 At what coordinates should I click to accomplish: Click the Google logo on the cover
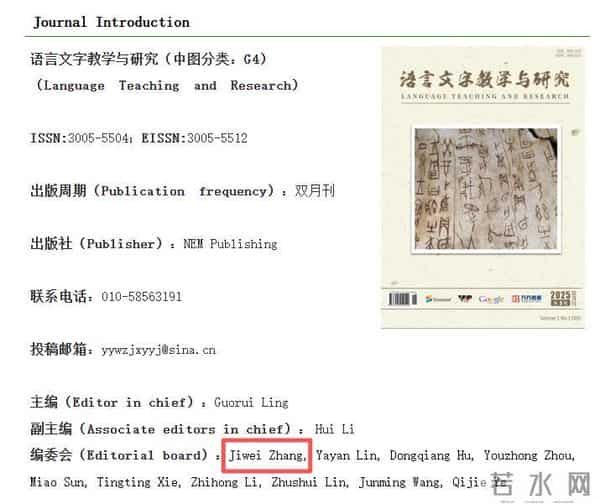tap(491, 299)
